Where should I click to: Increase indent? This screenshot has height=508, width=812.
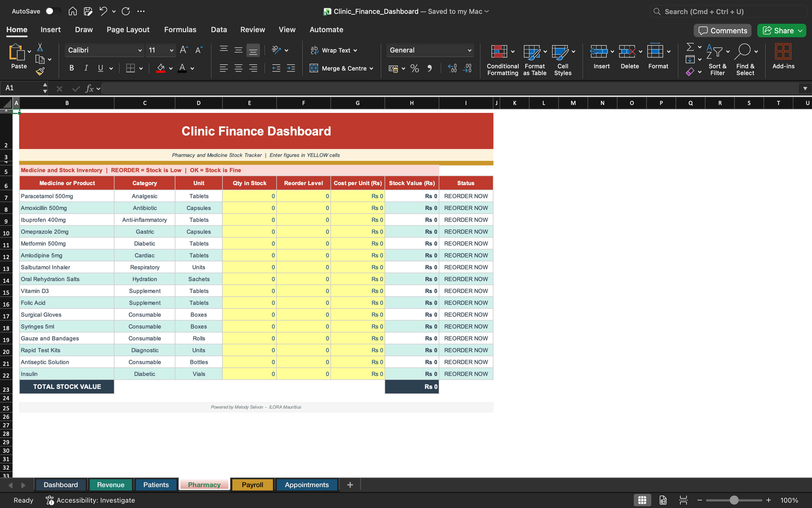pos(291,68)
